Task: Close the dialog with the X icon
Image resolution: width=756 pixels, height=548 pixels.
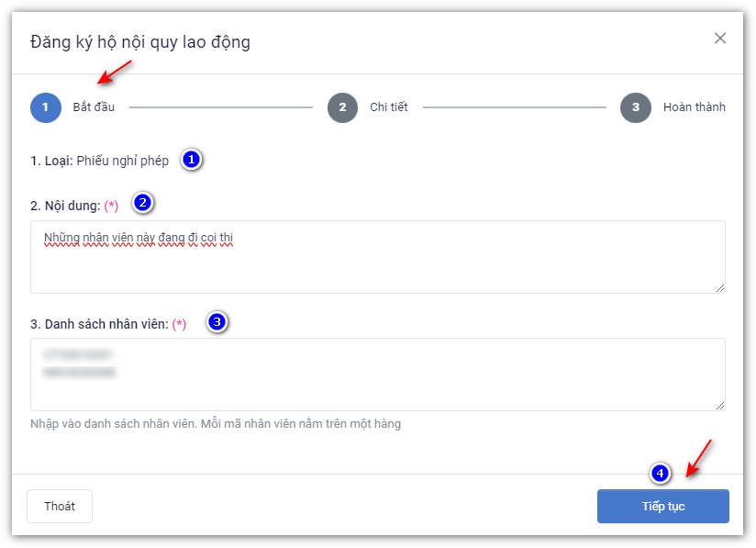Action: [x=720, y=39]
